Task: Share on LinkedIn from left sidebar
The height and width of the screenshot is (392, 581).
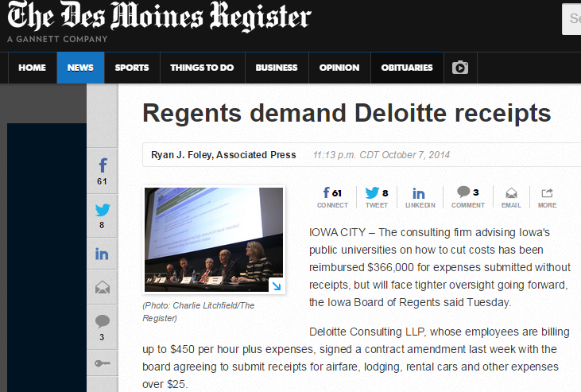Action: click(x=103, y=254)
